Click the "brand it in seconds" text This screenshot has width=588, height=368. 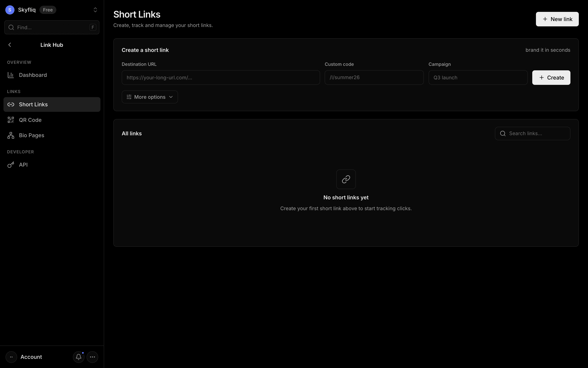click(x=548, y=50)
